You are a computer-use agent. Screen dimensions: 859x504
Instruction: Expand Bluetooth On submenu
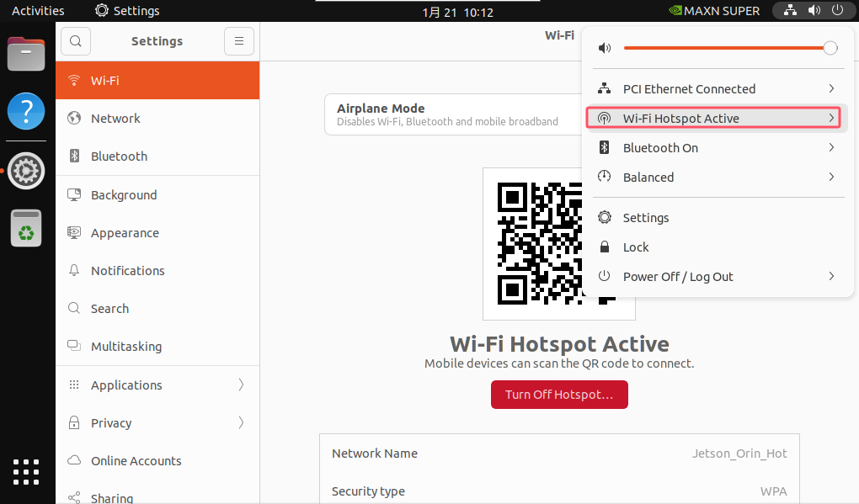tap(831, 148)
